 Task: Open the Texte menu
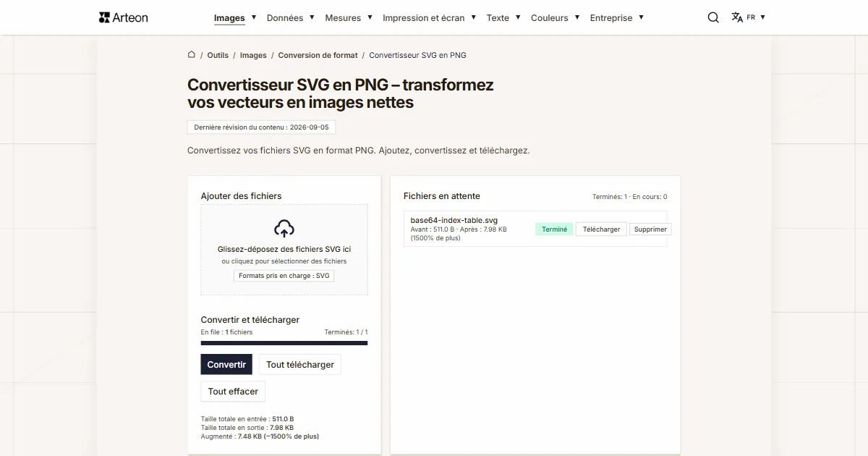pyautogui.click(x=498, y=18)
